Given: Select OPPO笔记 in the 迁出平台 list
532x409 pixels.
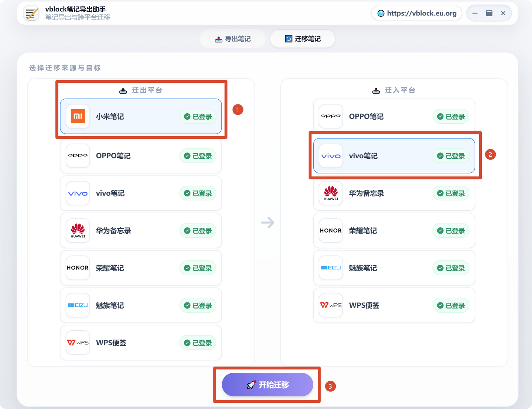Looking at the screenshot, I should pyautogui.click(x=141, y=156).
